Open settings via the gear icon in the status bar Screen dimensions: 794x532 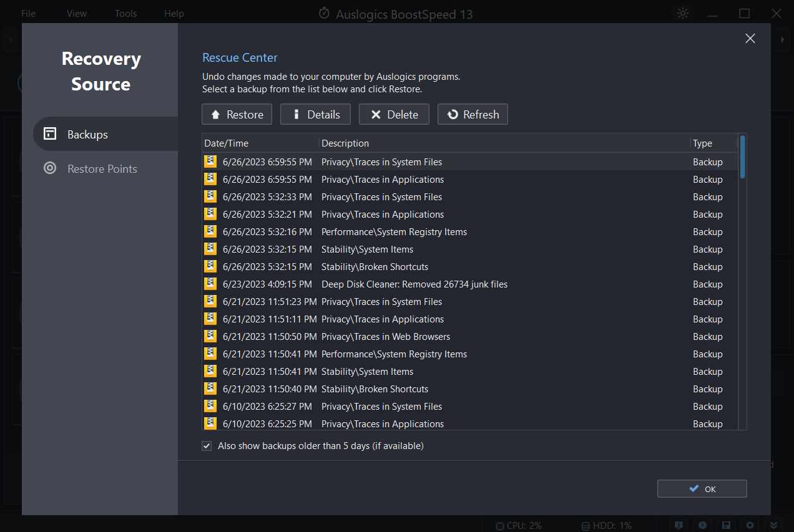click(750, 525)
